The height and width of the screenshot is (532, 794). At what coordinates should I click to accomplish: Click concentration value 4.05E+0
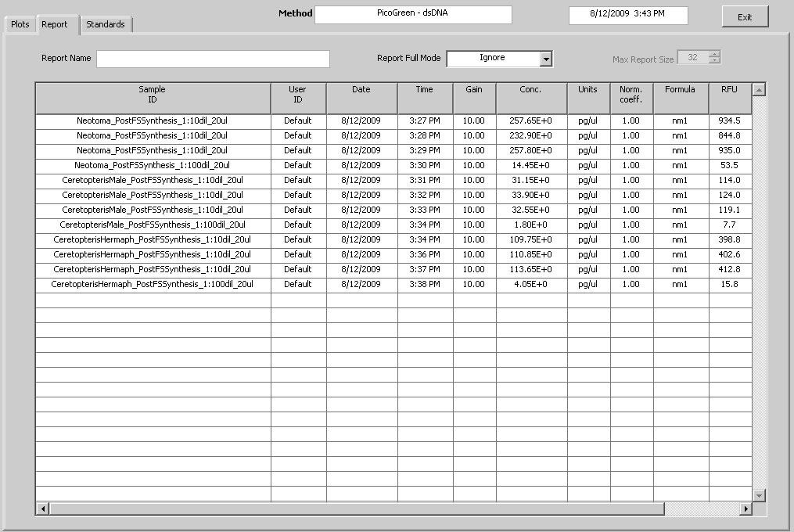pyautogui.click(x=531, y=285)
